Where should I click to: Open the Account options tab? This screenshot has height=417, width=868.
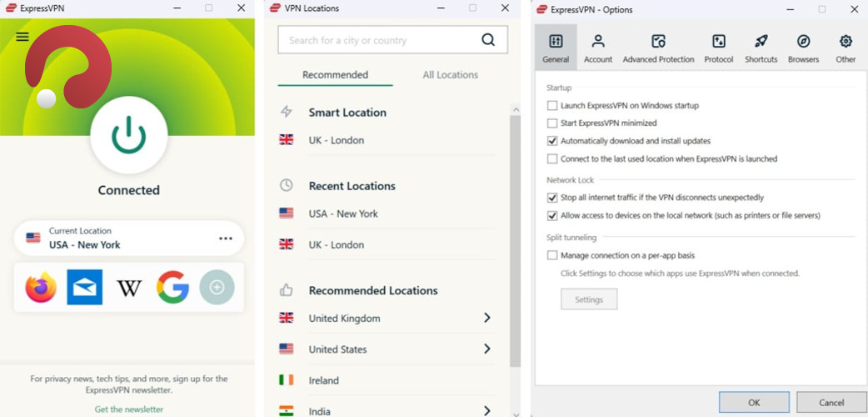pos(598,48)
